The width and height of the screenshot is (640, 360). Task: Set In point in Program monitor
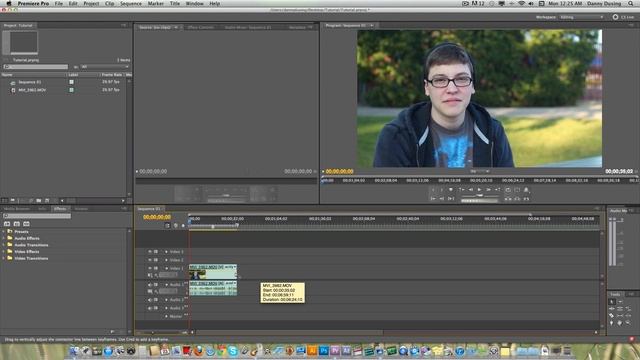pyautogui.click(x=433, y=190)
